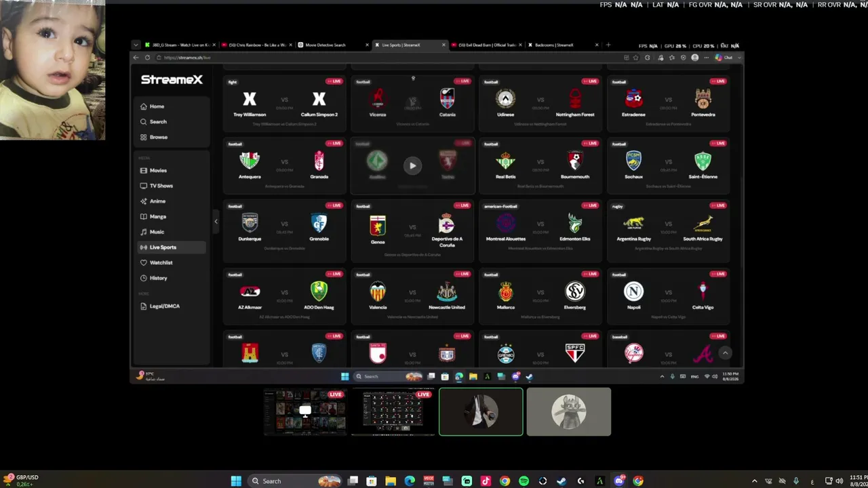Open the Estradense vs Pontevedra match
This screenshot has height=488, width=868.
669,103
